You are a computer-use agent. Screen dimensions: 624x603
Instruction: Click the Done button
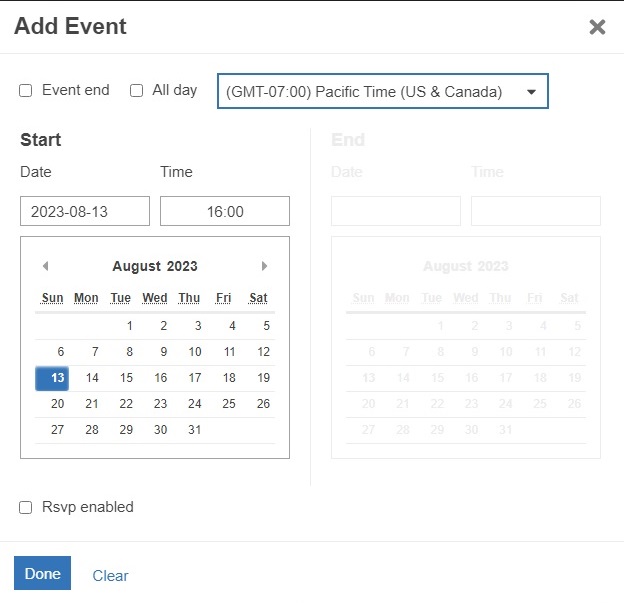coord(42,574)
